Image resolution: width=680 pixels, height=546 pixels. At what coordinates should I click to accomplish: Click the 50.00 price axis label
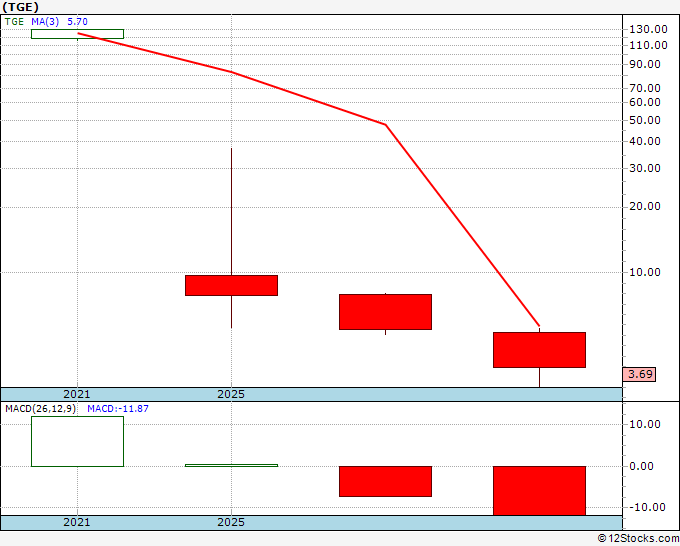645,120
